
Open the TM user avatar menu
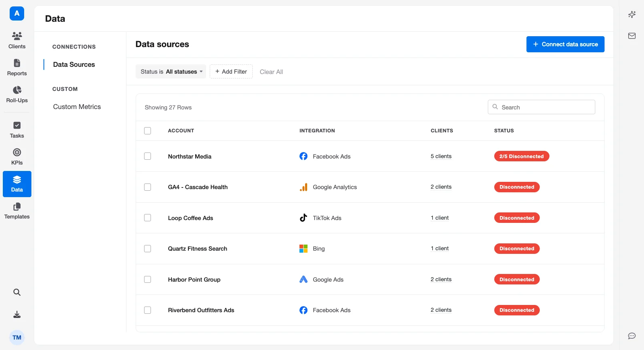[x=17, y=338]
